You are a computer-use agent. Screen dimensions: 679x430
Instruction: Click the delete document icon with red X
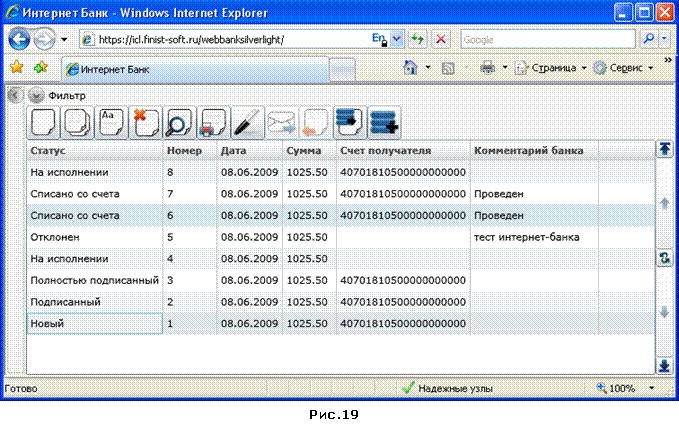point(146,123)
